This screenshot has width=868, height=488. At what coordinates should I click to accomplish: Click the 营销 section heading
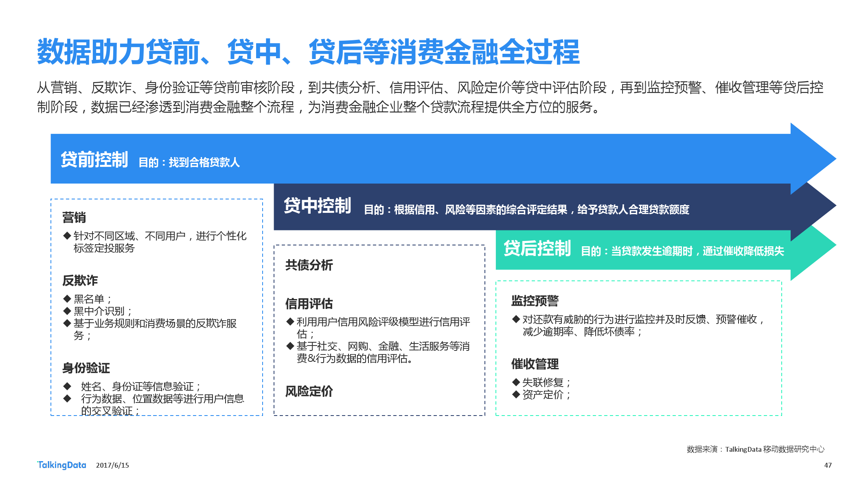[74, 217]
